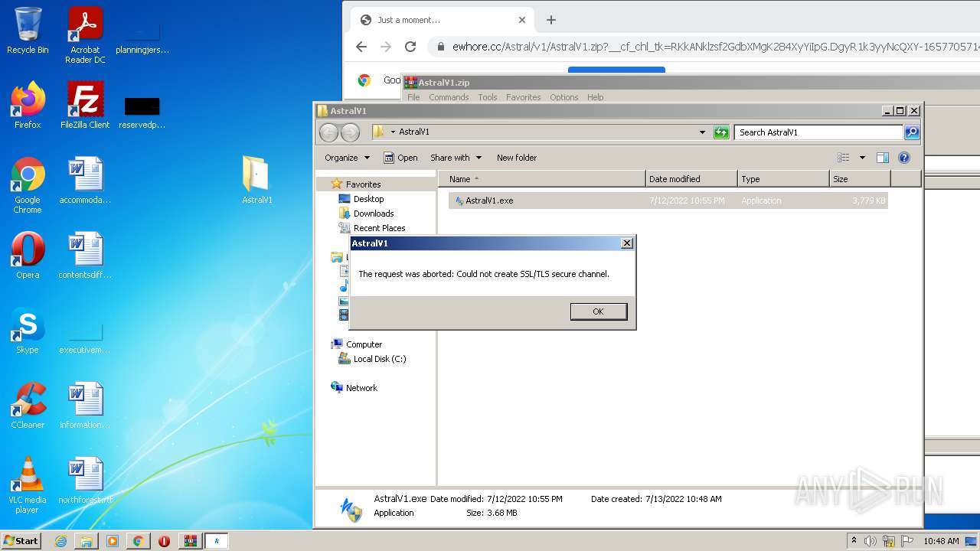The image size is (980, 551).
Task: Show hidden tray icons arrow
Action: tap(854, 541)
